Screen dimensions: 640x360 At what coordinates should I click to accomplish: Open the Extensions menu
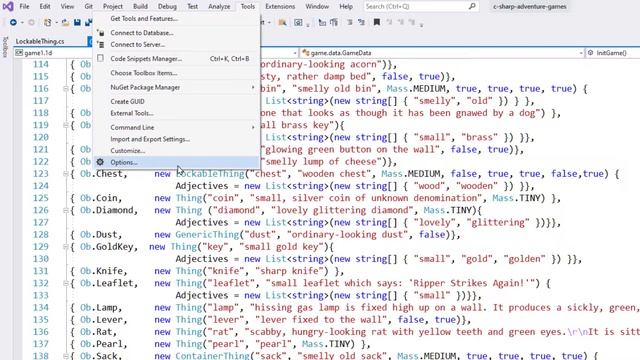click(x=280, y=7)
